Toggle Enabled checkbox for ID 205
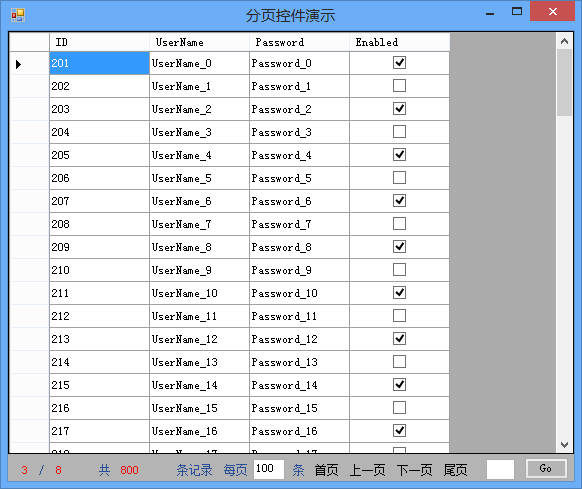 (x=399, y=155)
